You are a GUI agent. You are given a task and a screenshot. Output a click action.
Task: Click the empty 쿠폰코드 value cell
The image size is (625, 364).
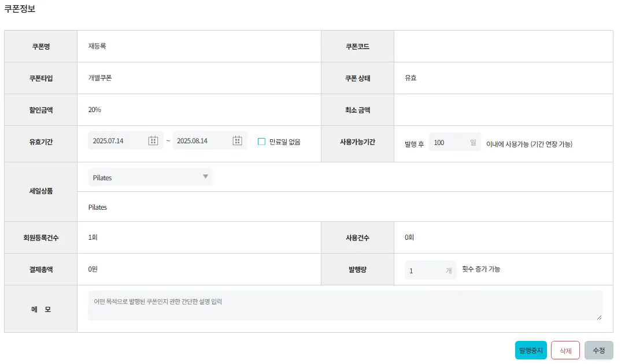[x=503, y=46]
